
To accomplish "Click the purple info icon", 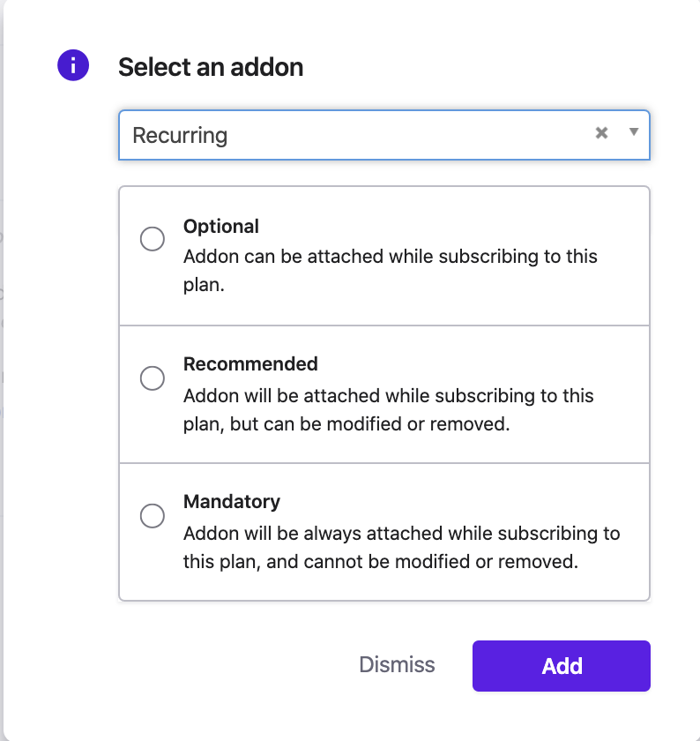I will [x=73, y=65].
